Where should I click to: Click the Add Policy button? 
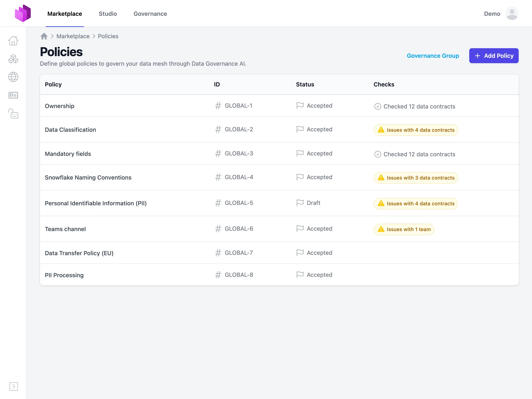(494, 56)
